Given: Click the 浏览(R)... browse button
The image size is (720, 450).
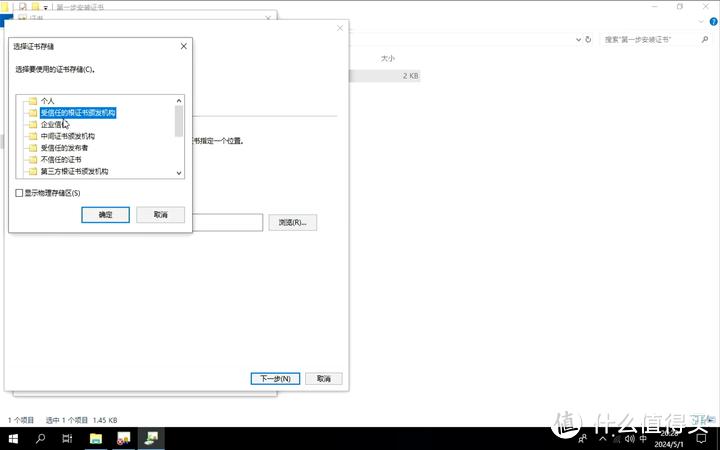Looking at the screenshot, I should (292, 222).
